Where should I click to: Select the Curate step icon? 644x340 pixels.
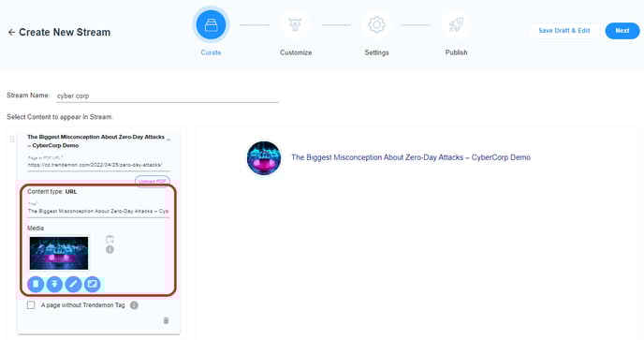coord(211,25)
